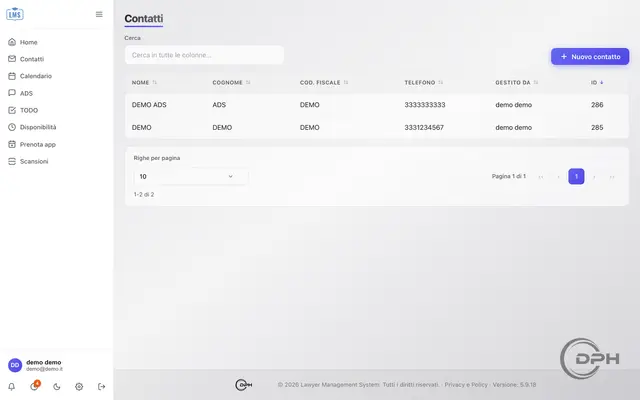This screenshot has height=400, width=640.
Task: Click demo@demo.it email text
Action: click(x=44, y=369)
